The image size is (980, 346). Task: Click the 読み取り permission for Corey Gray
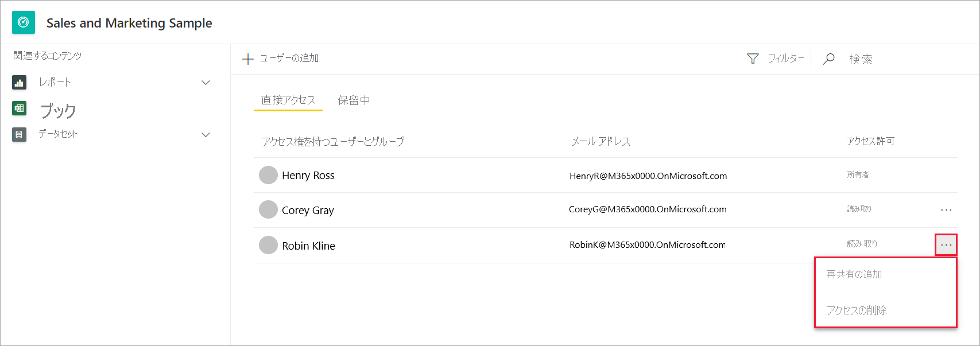coord(859,209)
